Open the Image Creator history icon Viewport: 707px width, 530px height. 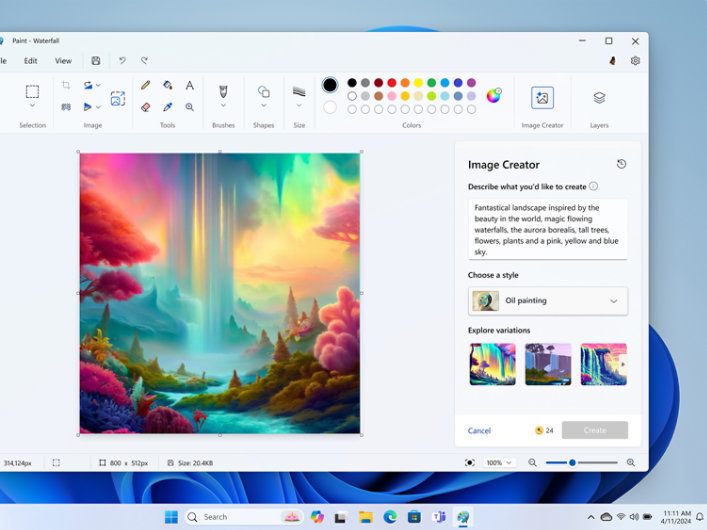click(x=621, y=164)
